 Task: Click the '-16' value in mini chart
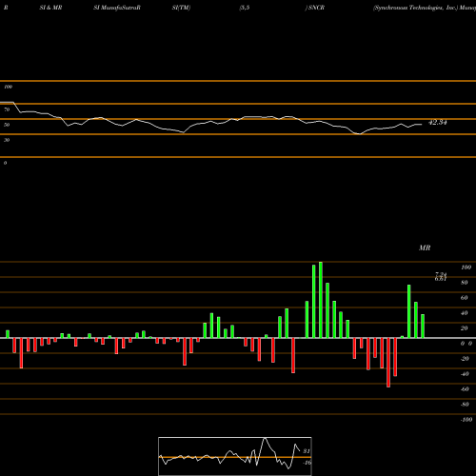pyautogui.click(x=307, y=463)
